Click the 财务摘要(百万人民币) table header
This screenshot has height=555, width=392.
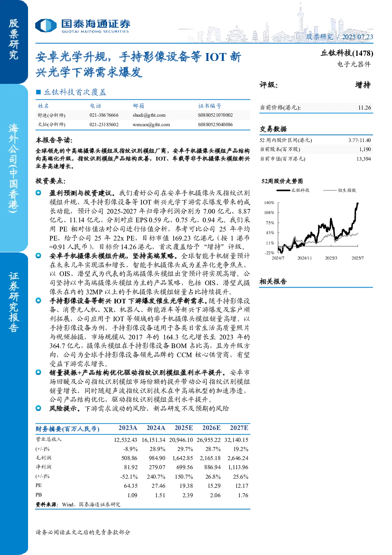tap(68, 429)
